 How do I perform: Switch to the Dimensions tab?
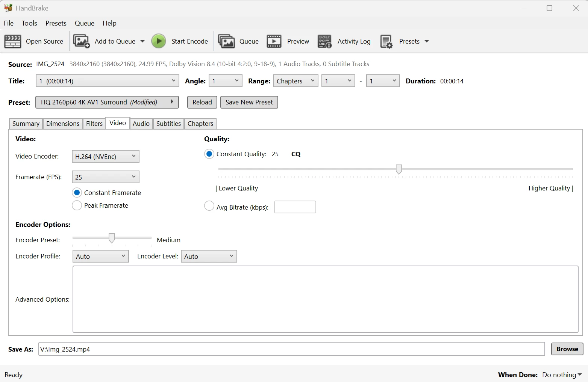pos(63,124)
